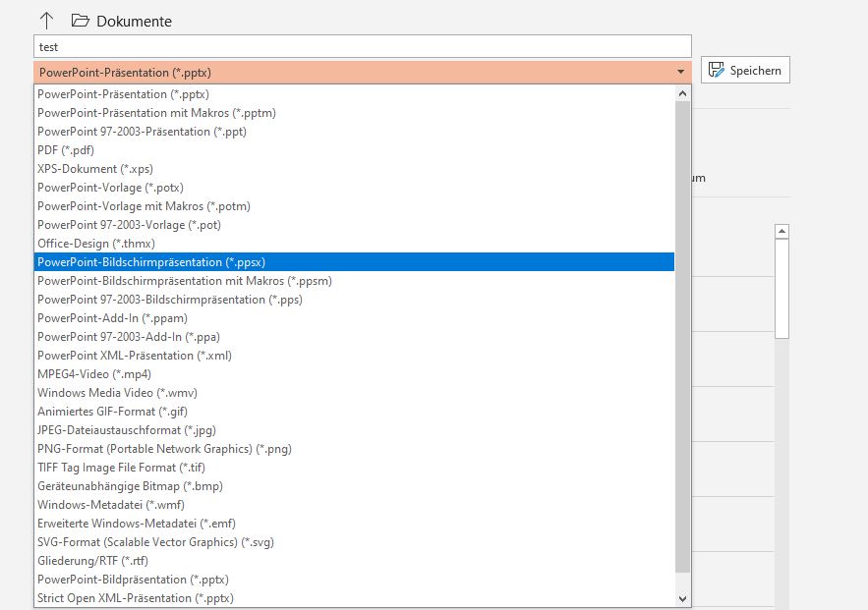This screenshot has width=868, height=610.
Task: Select PowerPoint-Bildschirmpräsentation mit Makros (*.ppsm)
Action: [354, 281]
